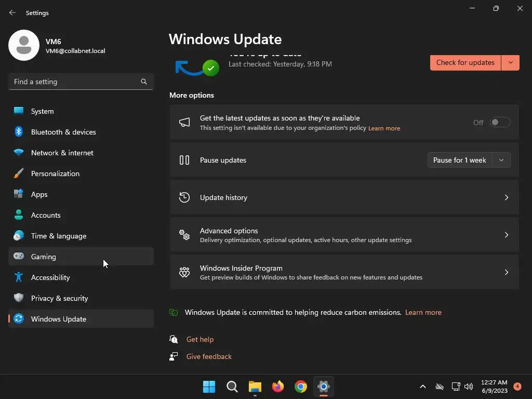Toggle Get the latest updates switch

point(500,123)
